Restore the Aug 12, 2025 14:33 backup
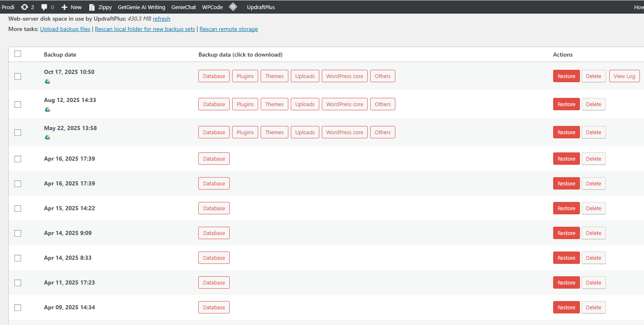 pyautogui.click(x=566, y=104)
